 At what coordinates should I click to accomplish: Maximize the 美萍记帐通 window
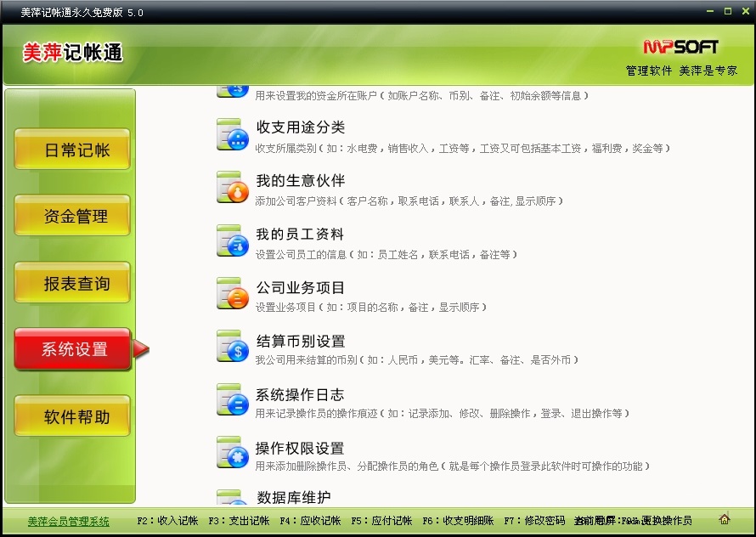[x=728, y=11]
